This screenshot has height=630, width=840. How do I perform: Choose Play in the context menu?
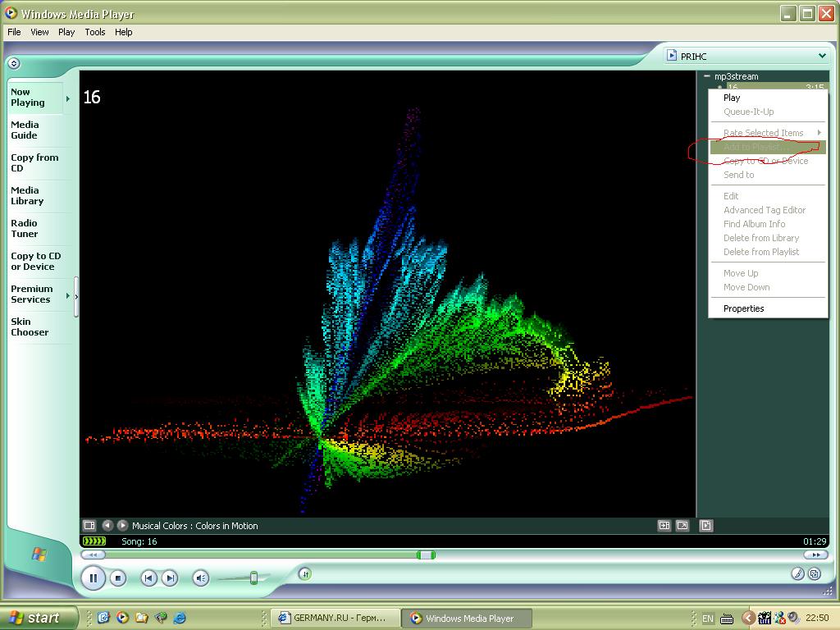768,98
